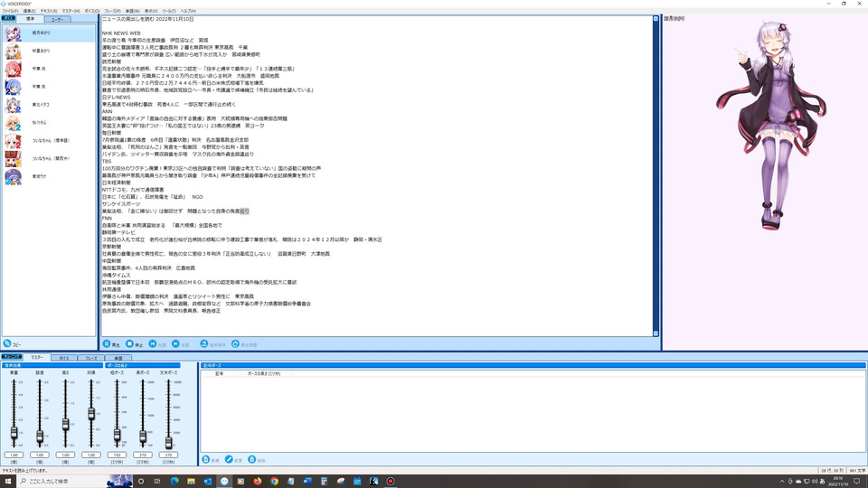This screenshot has width=868, height=488.
Task: Switch to the 標準 voice preset tab
Action: (30, 19)
